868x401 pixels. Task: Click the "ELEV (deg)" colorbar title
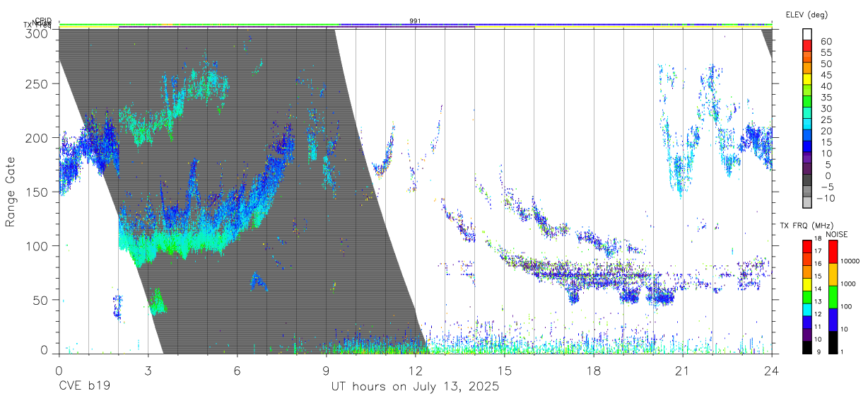[x=807, y=14]
